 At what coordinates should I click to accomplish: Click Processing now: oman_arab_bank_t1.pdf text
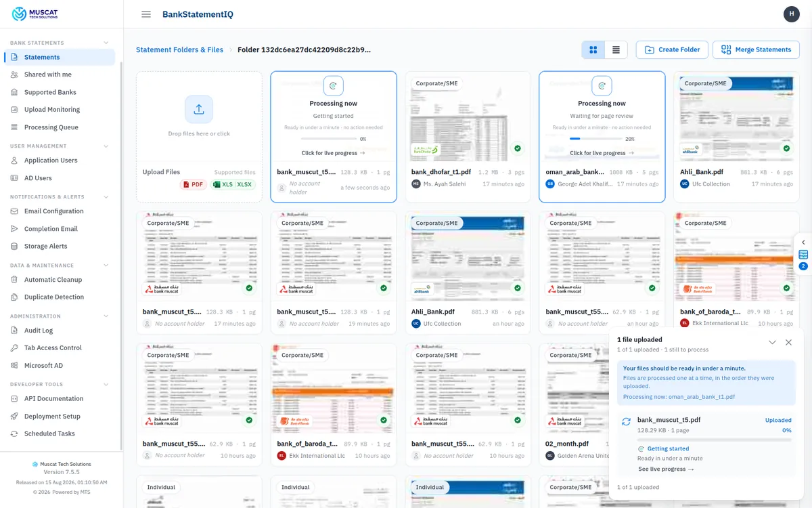click(x=679, y=397)
